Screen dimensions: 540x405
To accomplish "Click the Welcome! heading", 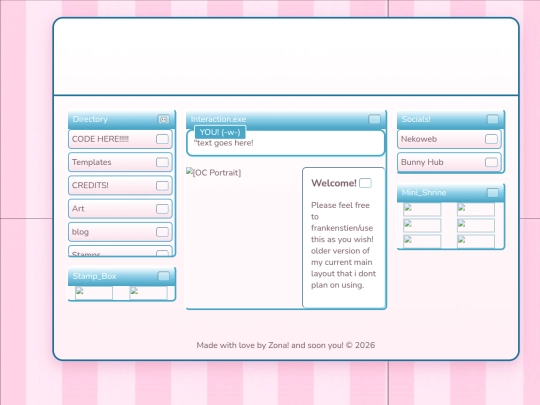I will (334, 183).
